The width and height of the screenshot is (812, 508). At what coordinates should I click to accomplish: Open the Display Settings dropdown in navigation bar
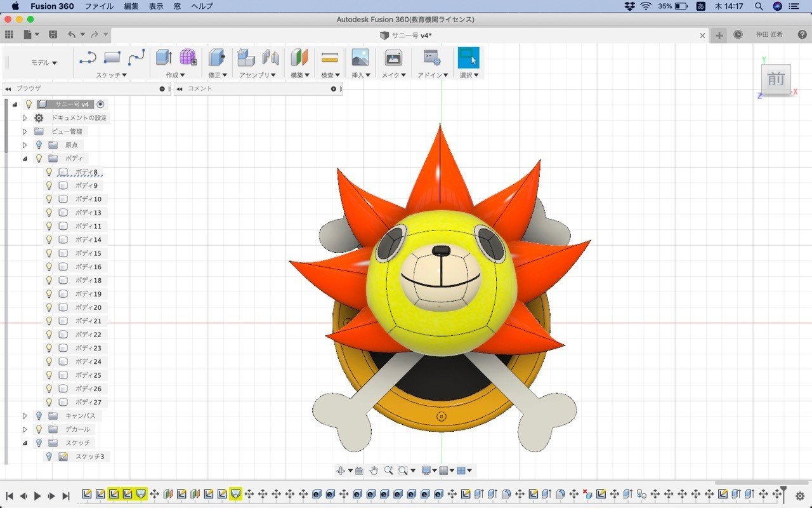point(429,471)
